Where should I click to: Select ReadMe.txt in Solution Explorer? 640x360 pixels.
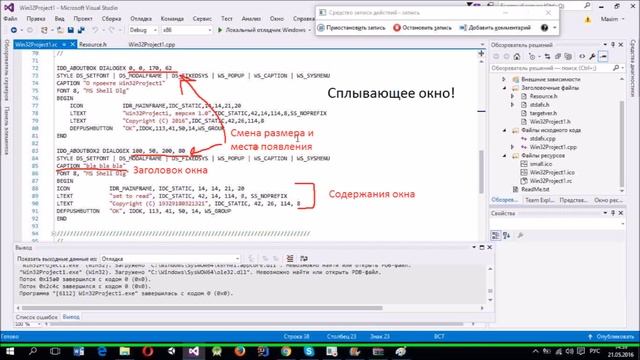pyautogui.click(x=535, y=189)
